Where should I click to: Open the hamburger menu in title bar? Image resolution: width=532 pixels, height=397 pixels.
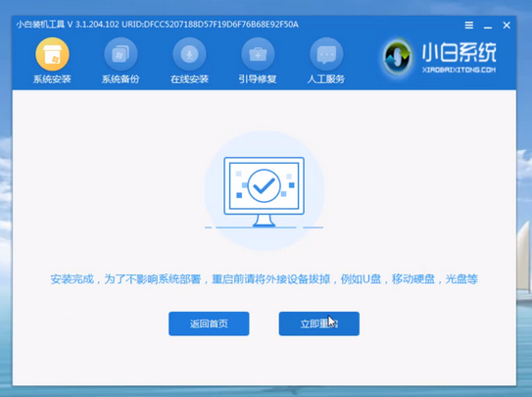click(x=469, y=25)
